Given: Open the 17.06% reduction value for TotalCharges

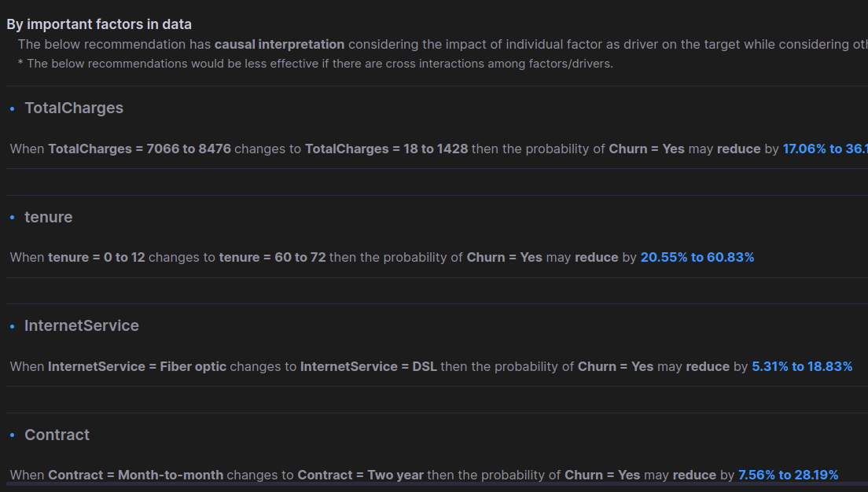Looking at the screenshot, I should click(x=825, y=149).
